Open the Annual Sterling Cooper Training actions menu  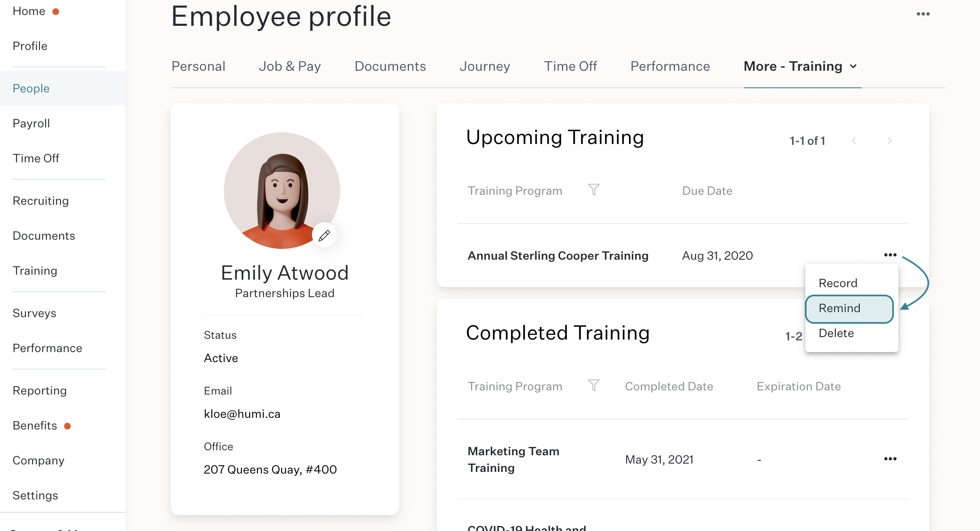[890, 255]
